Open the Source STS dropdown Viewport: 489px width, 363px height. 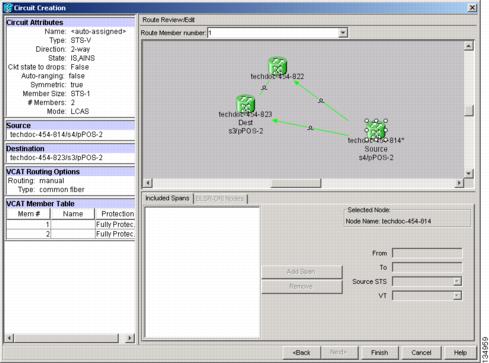(x=457, y=282)
